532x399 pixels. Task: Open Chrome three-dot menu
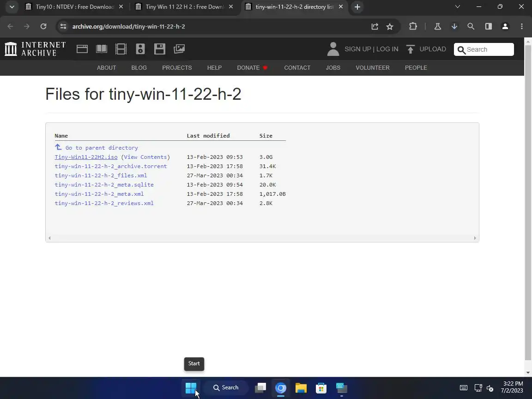(522, 26)
